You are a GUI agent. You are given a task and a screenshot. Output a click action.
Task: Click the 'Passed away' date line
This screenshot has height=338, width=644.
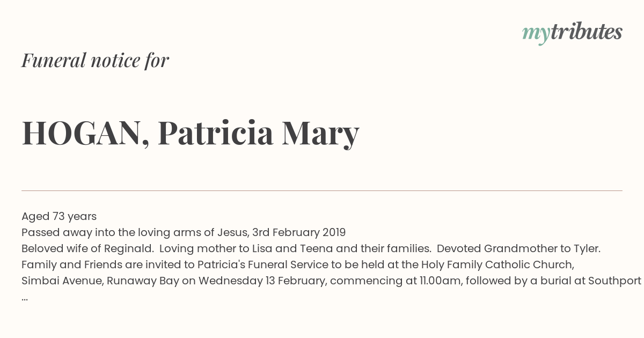tap(184, 232)
